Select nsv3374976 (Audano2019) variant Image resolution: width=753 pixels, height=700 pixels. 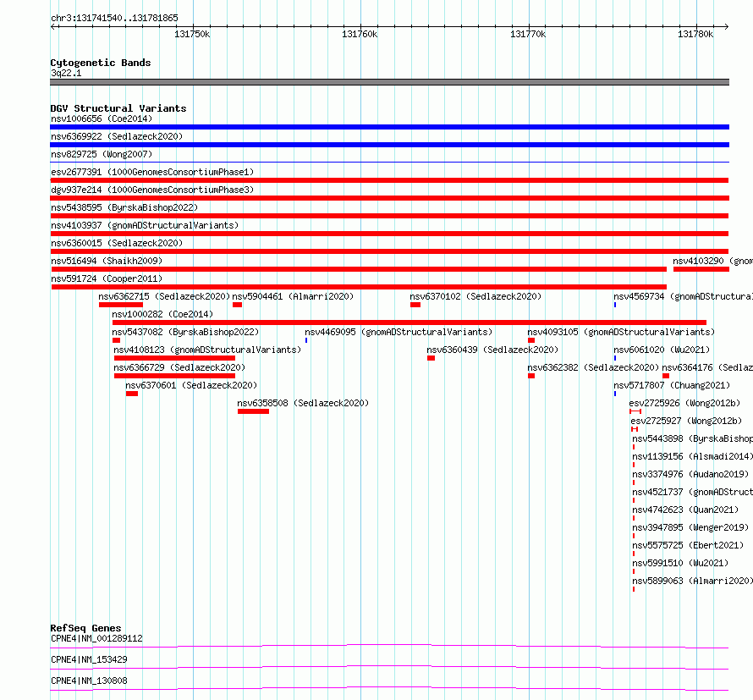pyautogui.click(x=690, y=474)
